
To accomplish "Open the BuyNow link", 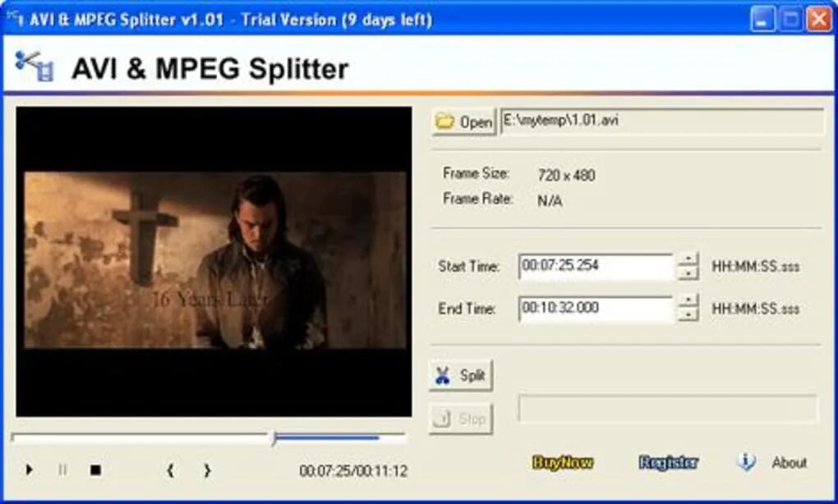I will tap(563, 462).
